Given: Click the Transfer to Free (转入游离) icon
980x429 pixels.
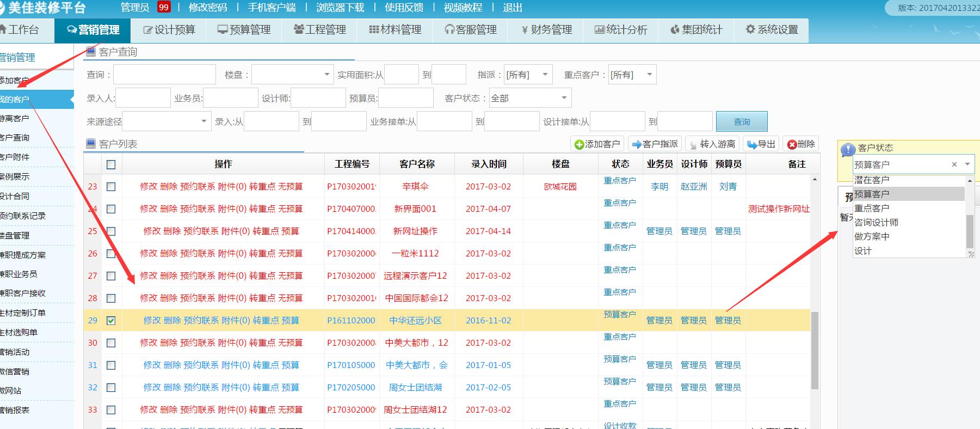Looking at the screenshot, I should pos(693,144).
